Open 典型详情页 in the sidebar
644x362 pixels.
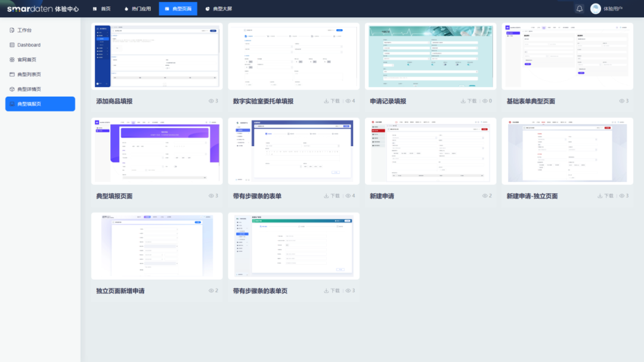41,89
